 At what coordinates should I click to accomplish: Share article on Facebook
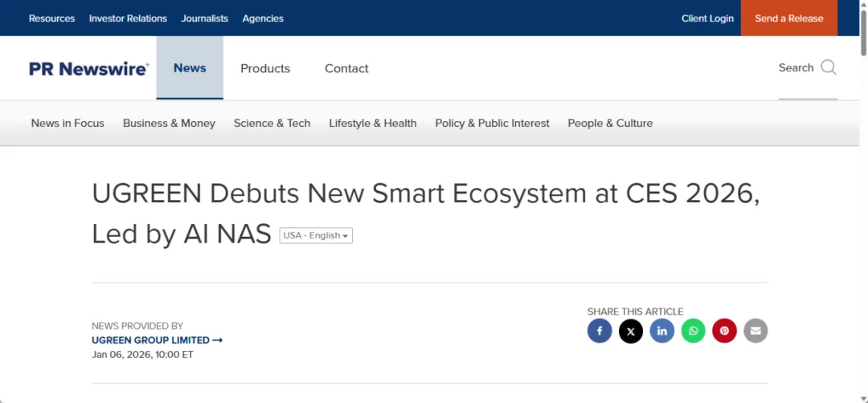click(x=600, y=331)
